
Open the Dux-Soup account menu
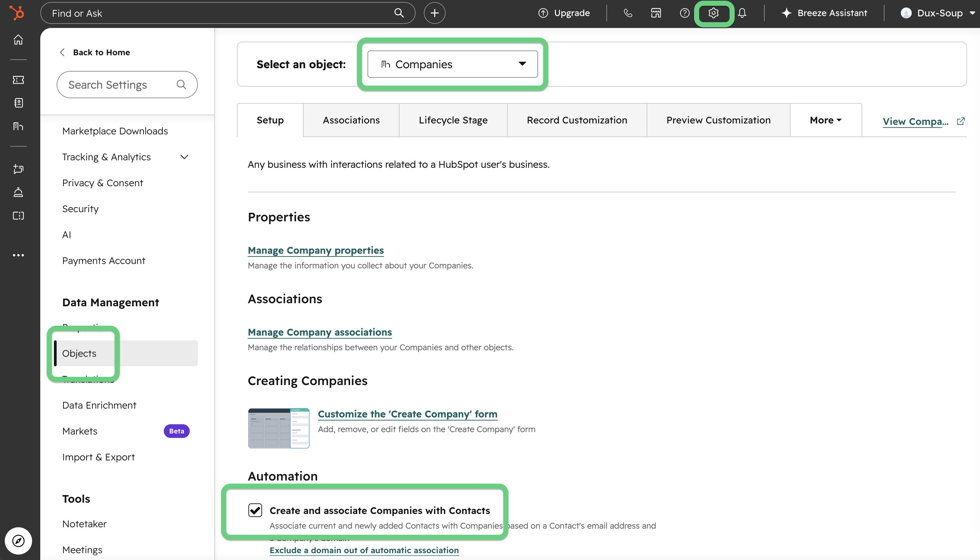click(x=937, y=13)
